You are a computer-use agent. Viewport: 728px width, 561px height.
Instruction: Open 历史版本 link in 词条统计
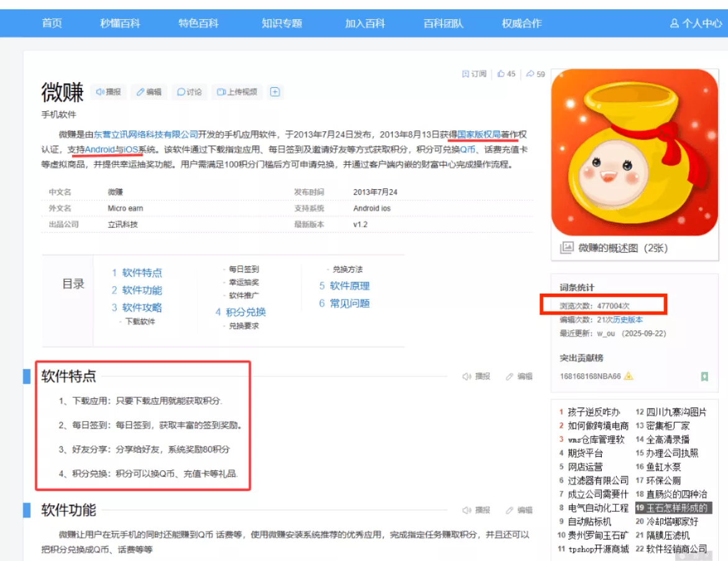click(x=628, y=320)
